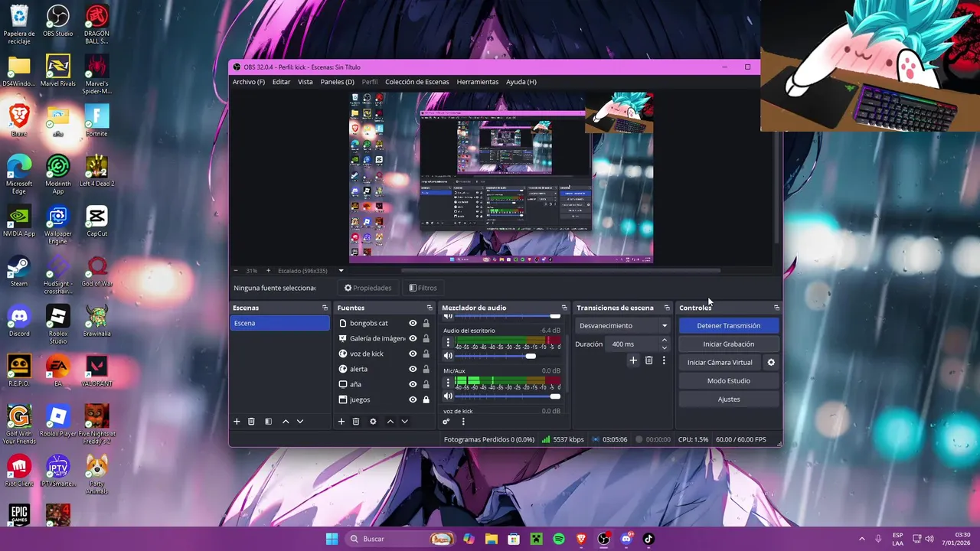Viewport: 980px width, 551px height.
Task: Remove selected source with Fuentes trash icon
Action: click(x=356, y=422)
